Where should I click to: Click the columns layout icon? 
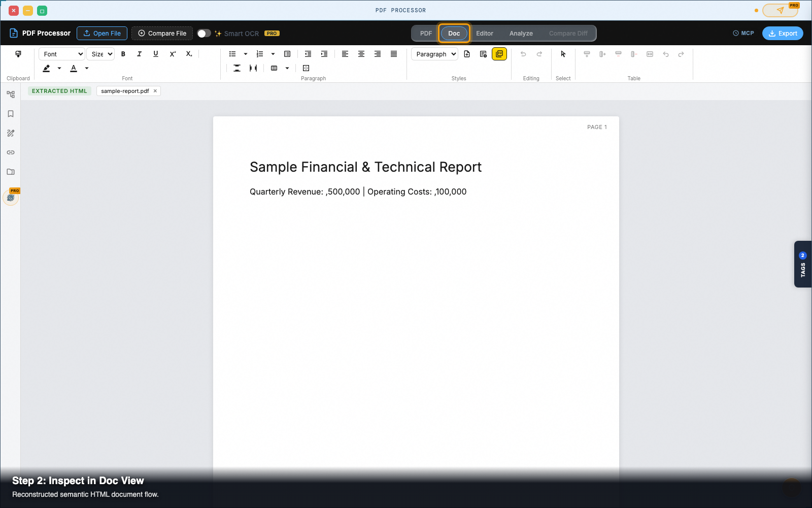click(x=274, y=68)
